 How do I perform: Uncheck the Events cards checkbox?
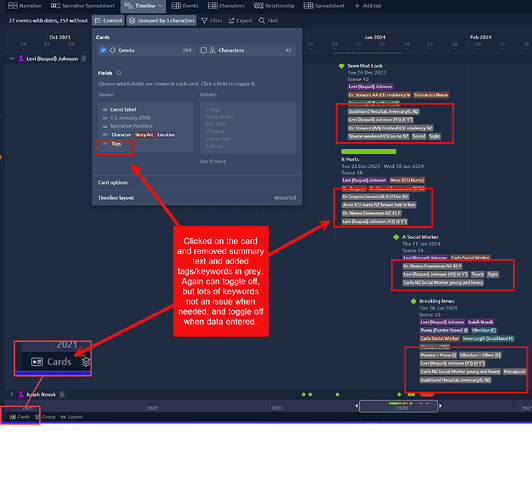(x=103, y=50)
